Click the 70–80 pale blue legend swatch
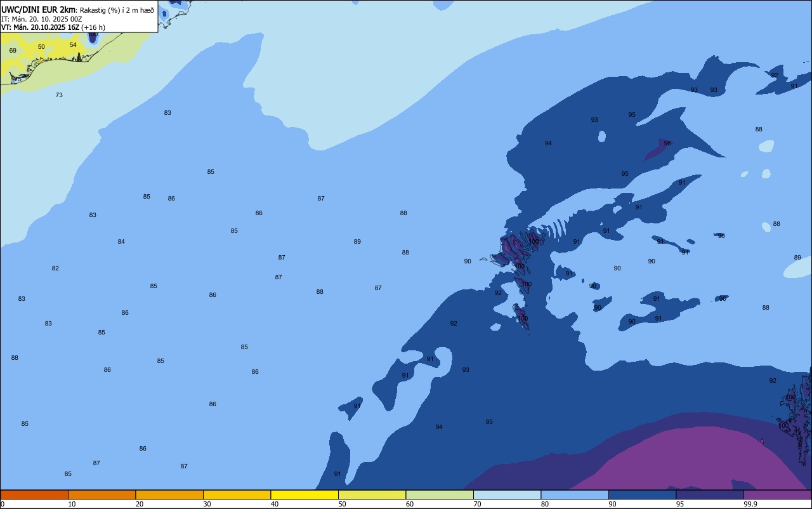 (x=507, y=494)
